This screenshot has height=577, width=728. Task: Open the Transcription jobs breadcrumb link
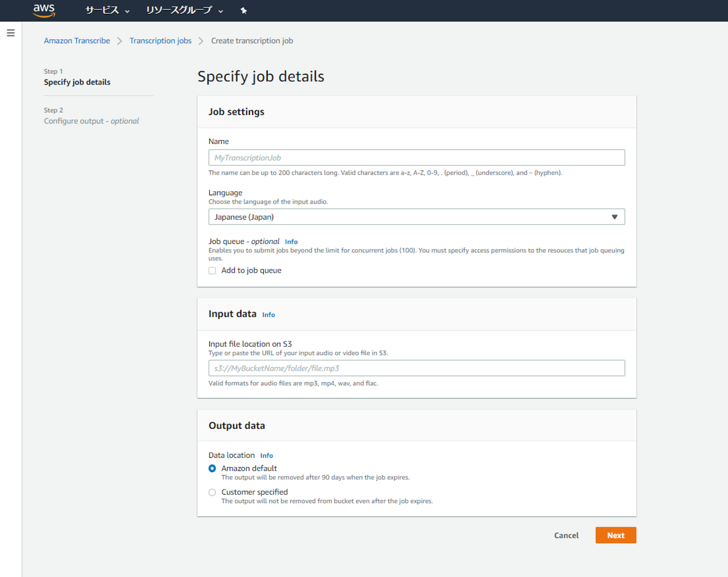pos(160,41)
